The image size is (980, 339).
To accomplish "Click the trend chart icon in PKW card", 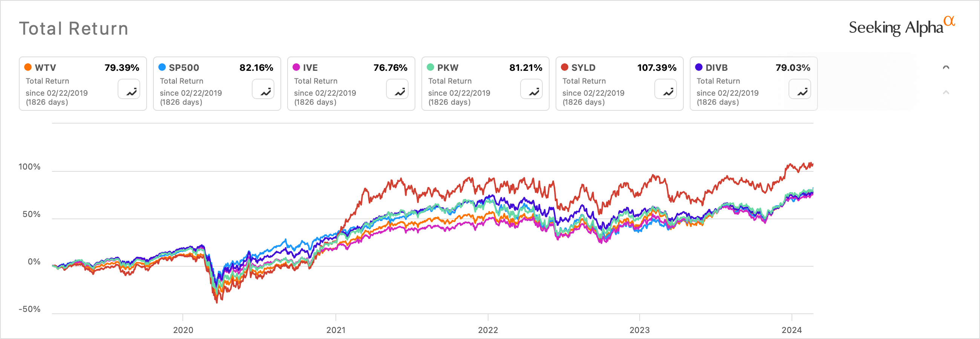I will [x=531, y=89].
